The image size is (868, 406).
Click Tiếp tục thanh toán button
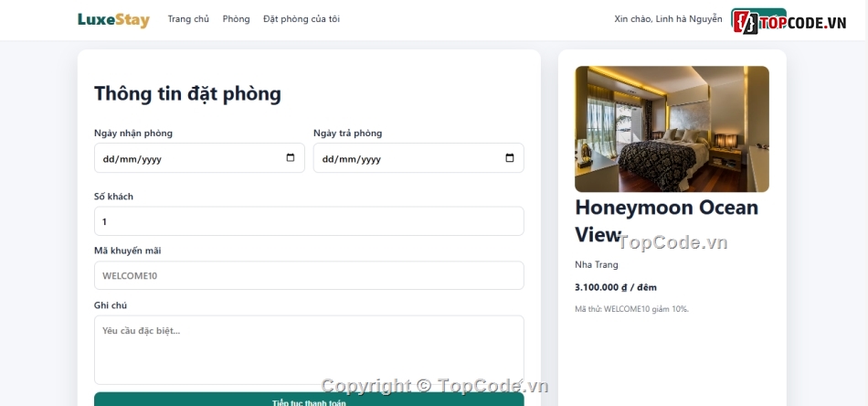point(309,400)
